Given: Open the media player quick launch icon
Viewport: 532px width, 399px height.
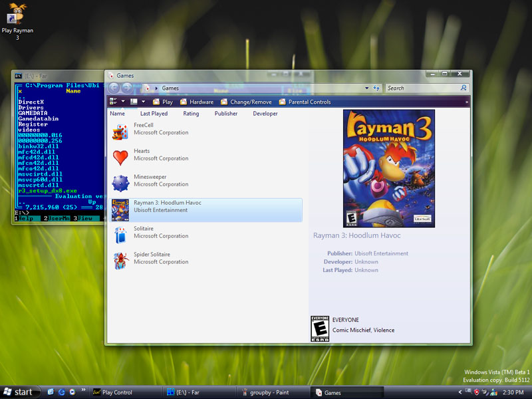Looking at the screenshot, I should [x=72, y=392].
